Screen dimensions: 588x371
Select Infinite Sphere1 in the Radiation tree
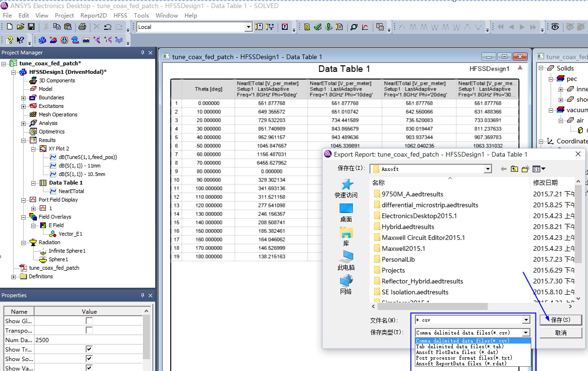[67, 251]
